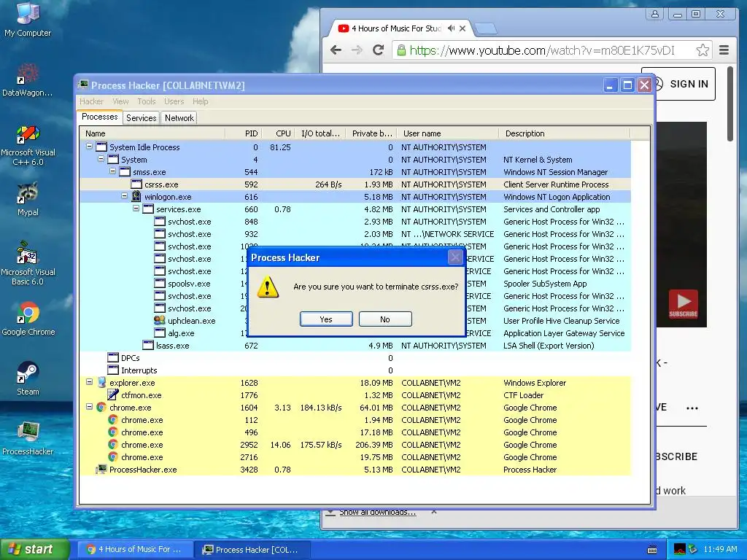Click the uphclean.exe process icon

click(x=160, y=321)
